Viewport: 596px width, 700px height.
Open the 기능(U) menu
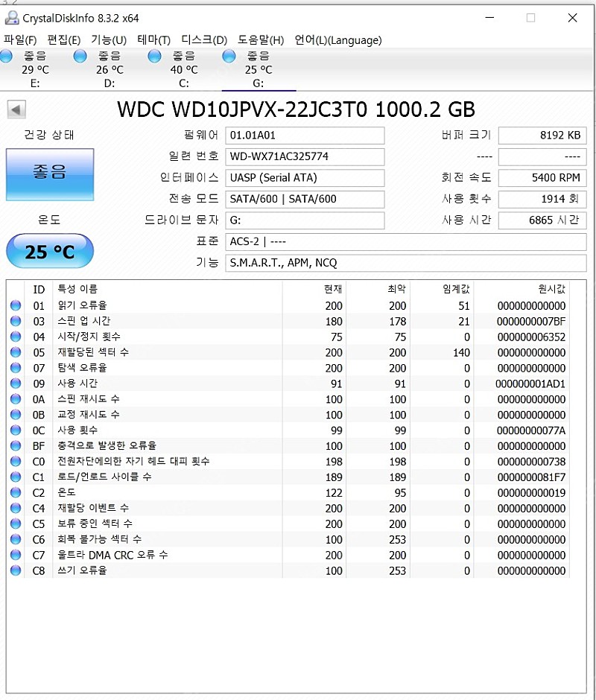coord(109,40)
